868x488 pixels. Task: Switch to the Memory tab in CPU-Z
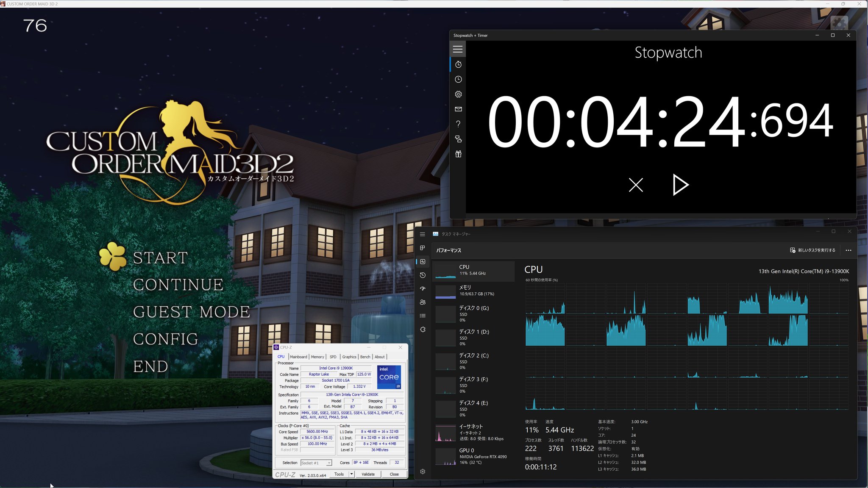[317, 357]
